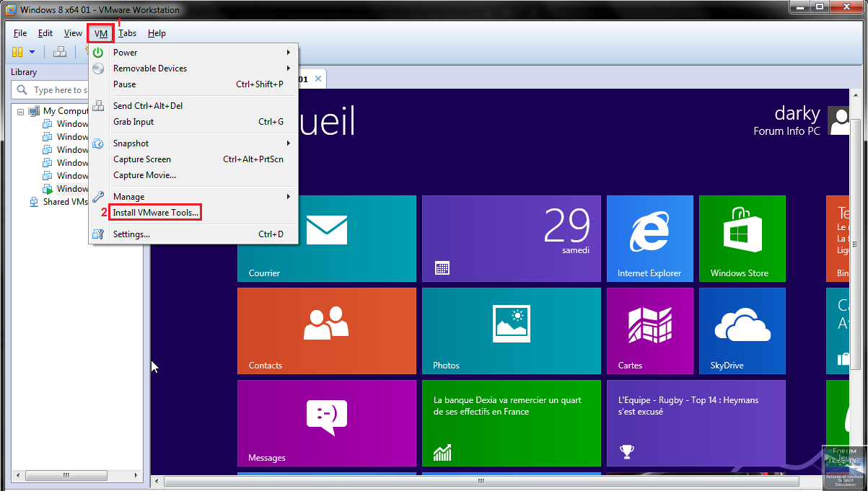
Task: Select Capture Movie... in the VM menu
Action: point(193,175)
